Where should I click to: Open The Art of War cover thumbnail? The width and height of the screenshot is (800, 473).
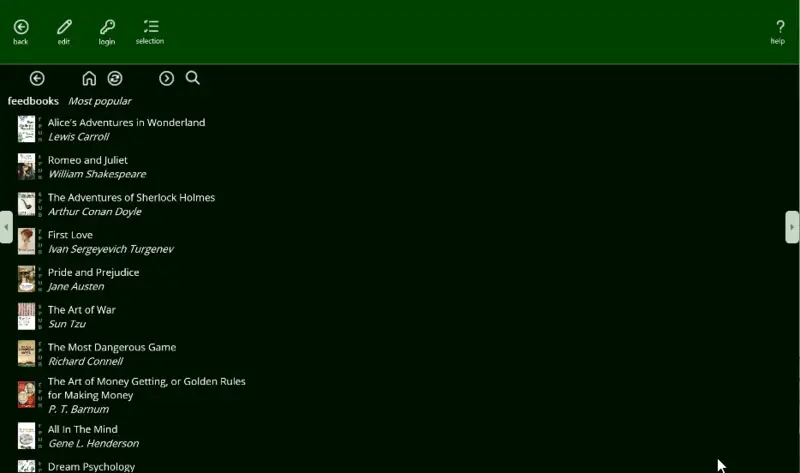click(x=27, y=316)
